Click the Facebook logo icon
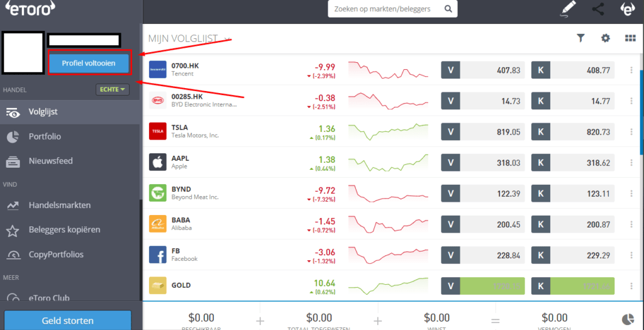The height and width of the screenshot is (330, 644). point(158,255)
